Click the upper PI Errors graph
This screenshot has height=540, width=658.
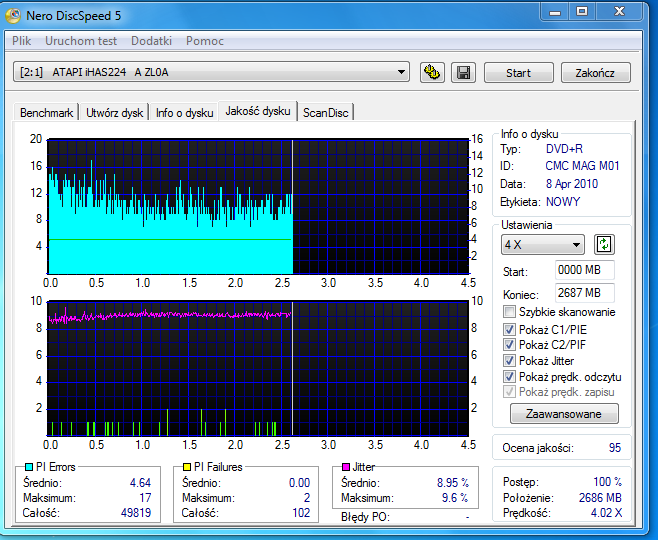pyautogui.click(x=258, y=206)
